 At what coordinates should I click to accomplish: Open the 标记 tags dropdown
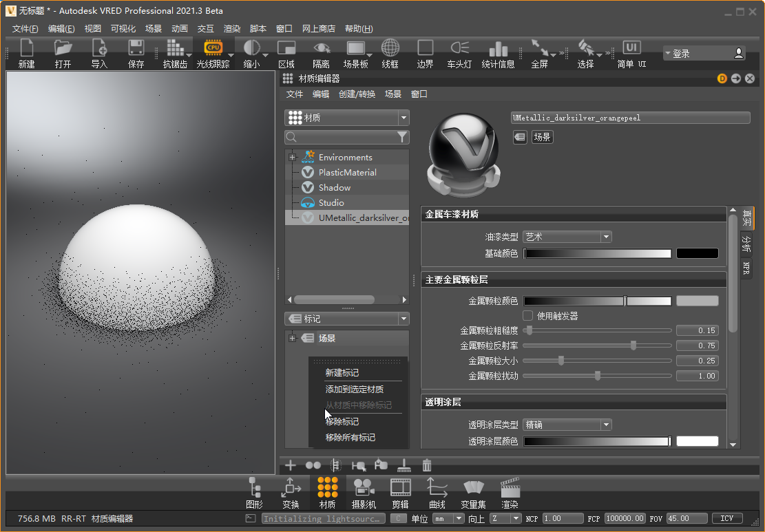347,319
